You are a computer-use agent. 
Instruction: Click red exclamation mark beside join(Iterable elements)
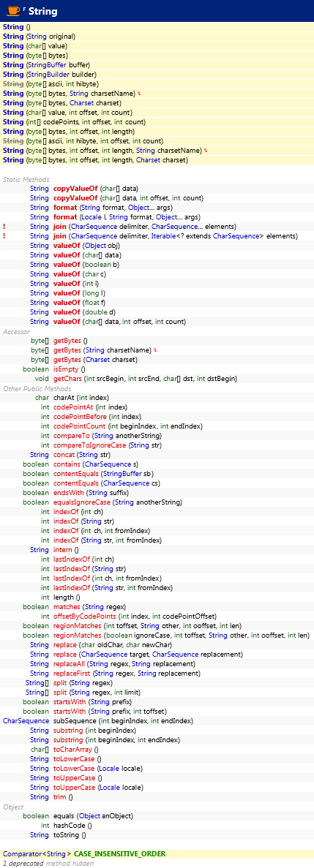coord(4,235)
